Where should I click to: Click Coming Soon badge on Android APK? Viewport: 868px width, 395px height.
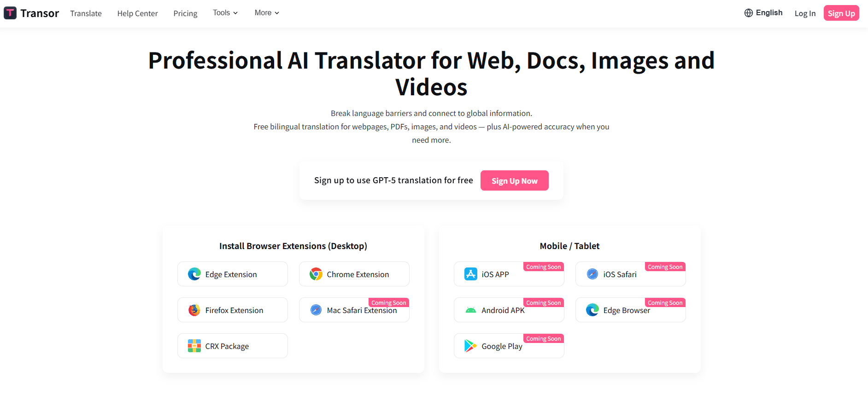(544, 302)
